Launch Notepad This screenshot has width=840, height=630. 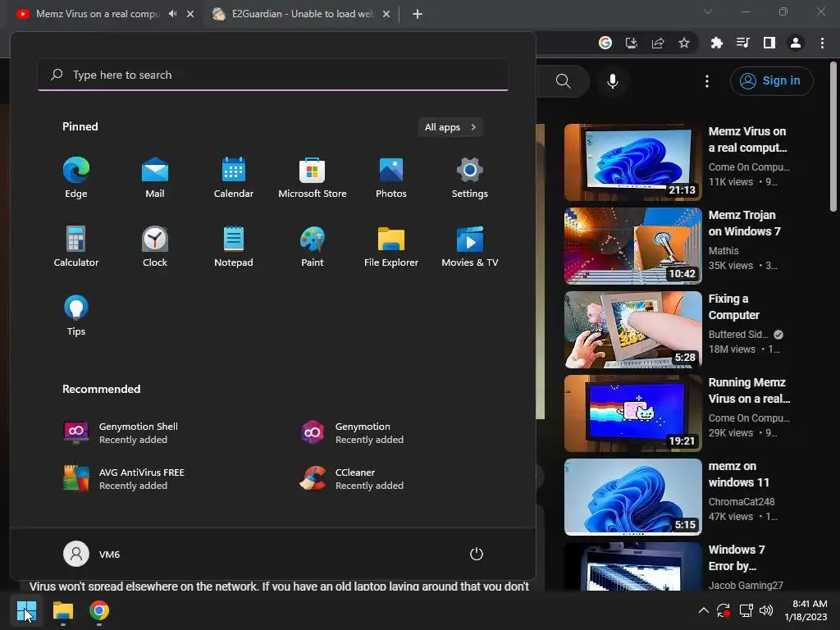pyautogui.click(x=234, y=246)
